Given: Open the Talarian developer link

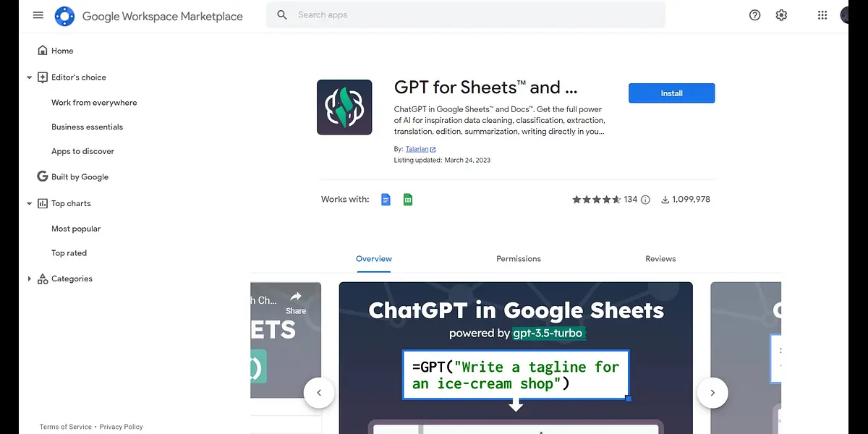Looking at the screenshot, I should pos(417,149).
